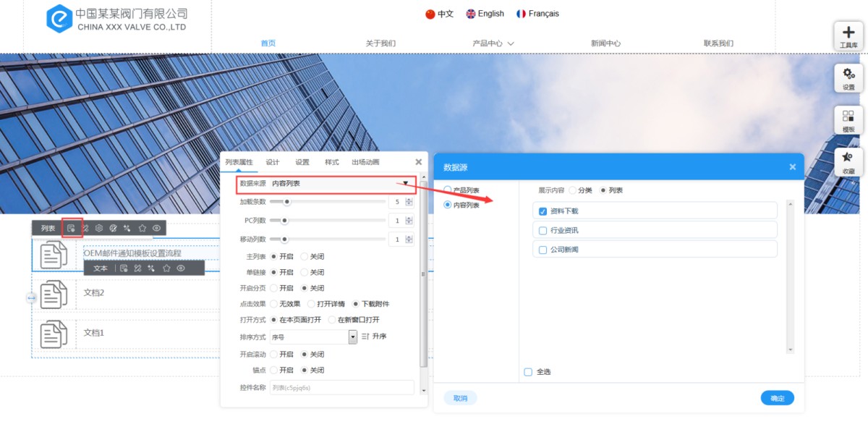This screenshot has width=868, height=424.
Task: Open the 设置 gears panel on right sidebar
Action: click(x=848, y=77)
